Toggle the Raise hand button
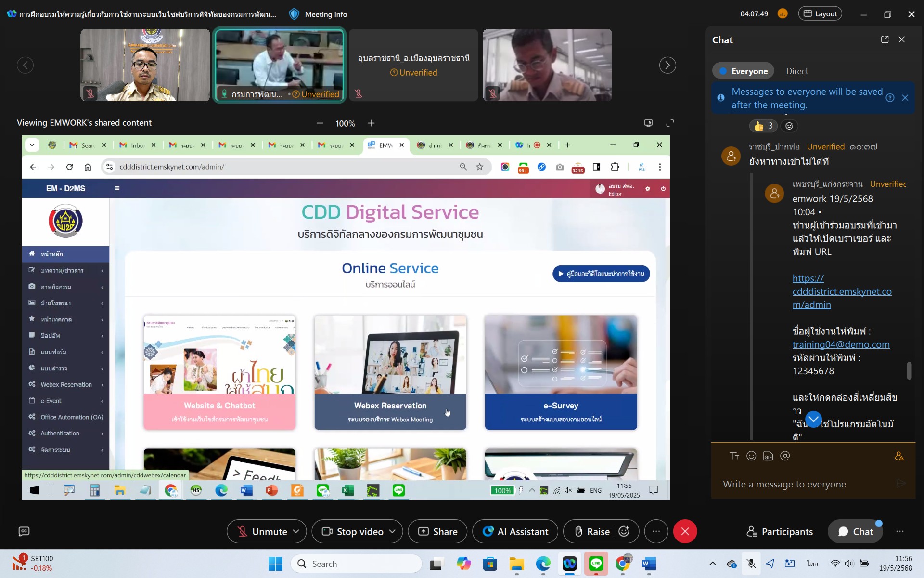 (x=593, y=531)
